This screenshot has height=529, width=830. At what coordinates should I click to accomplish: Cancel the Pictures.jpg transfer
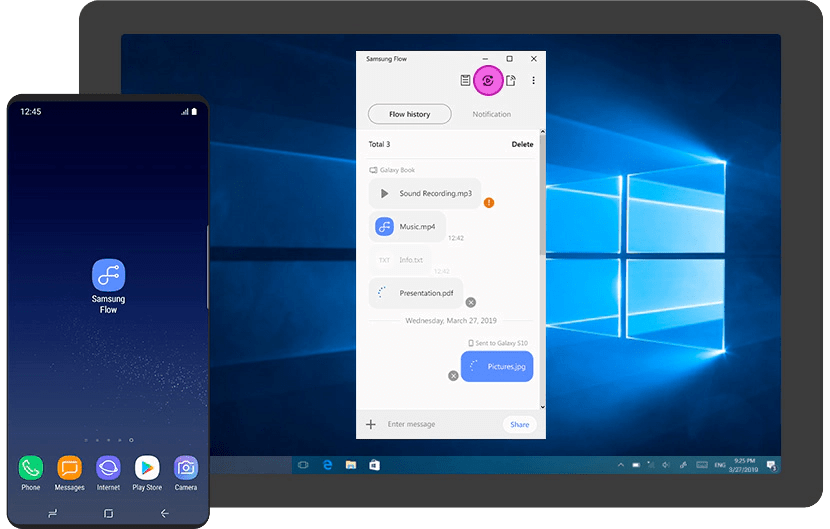[x=453, y=375]
